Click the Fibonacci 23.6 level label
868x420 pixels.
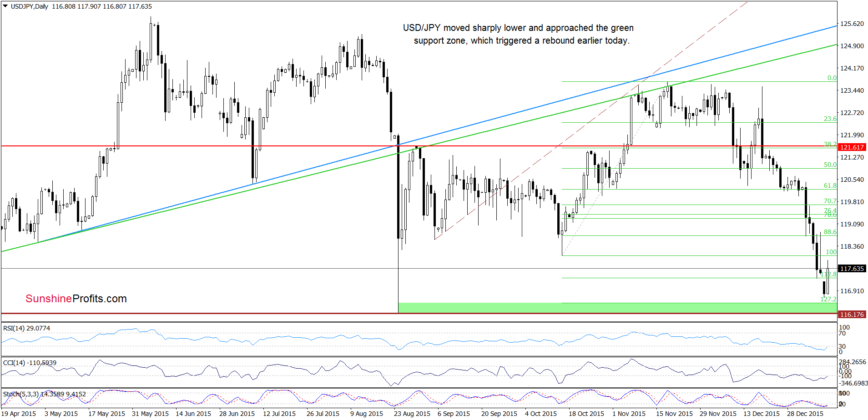(x=830, y=119)
